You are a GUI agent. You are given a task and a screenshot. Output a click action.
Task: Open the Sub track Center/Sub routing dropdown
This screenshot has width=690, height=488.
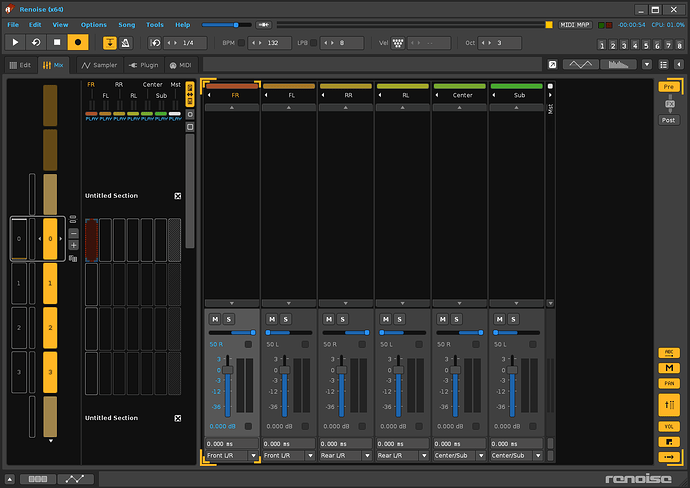coord(516,455)
